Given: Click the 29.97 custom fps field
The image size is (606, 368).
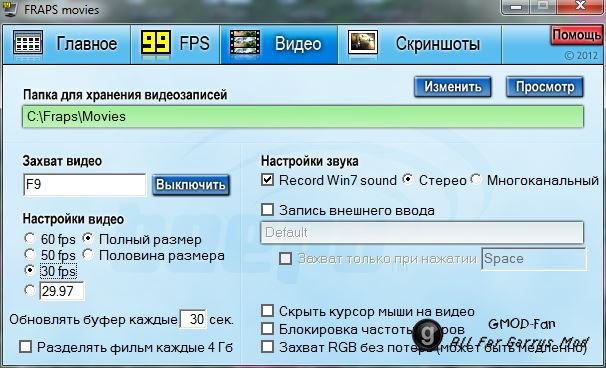Looking at the screenshot, I should click(x=61, y=291).
